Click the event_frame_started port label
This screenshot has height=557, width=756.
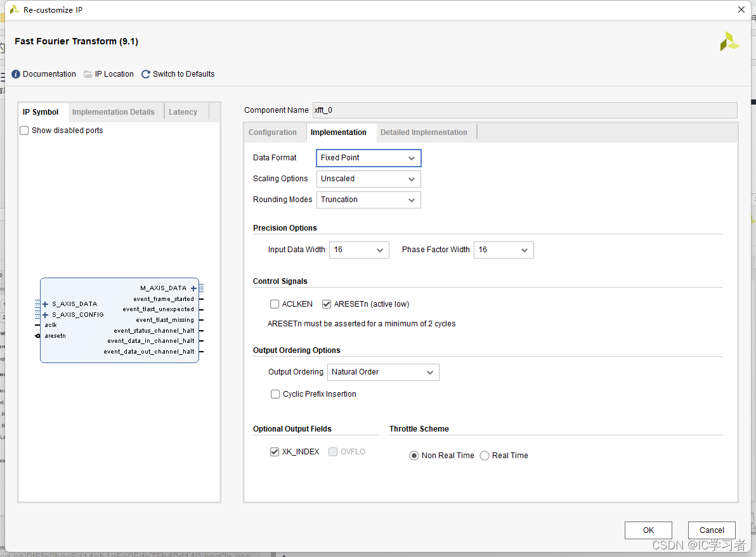[164, 299]
